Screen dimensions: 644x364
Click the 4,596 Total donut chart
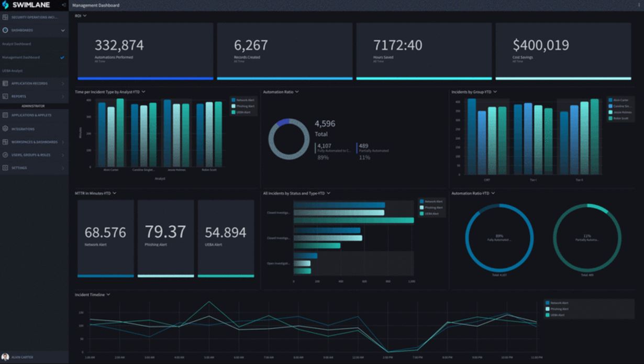pyautogui.click(x=289, y=139)
